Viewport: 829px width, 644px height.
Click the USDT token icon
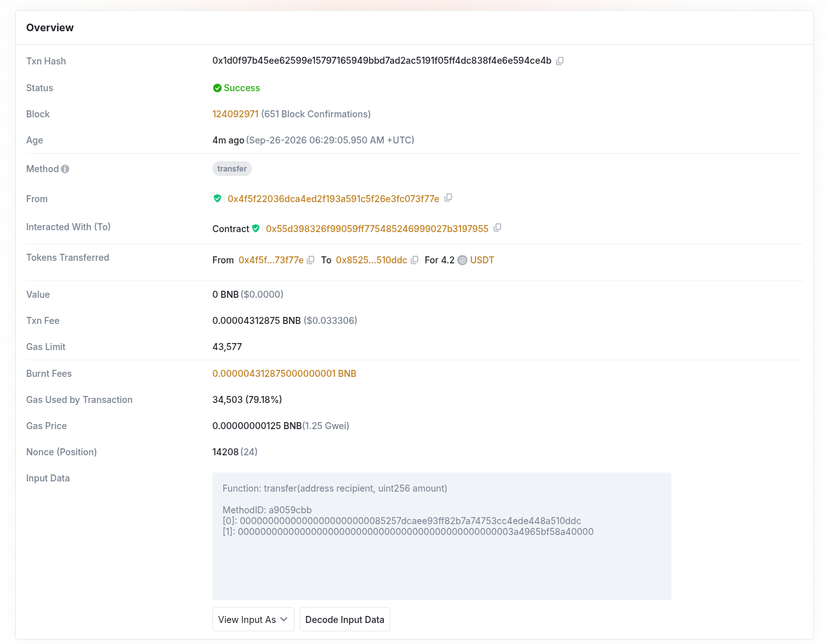[x=462, y=260]
